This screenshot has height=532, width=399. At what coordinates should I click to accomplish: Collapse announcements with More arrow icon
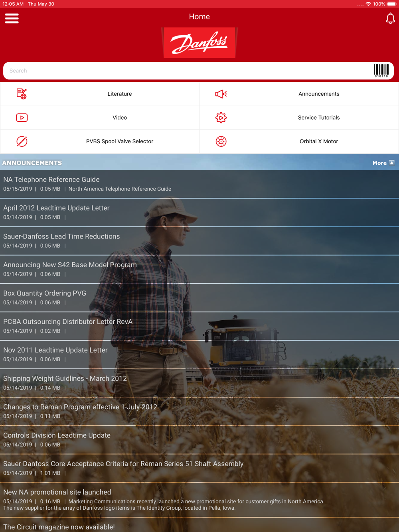tap(392, 163)
